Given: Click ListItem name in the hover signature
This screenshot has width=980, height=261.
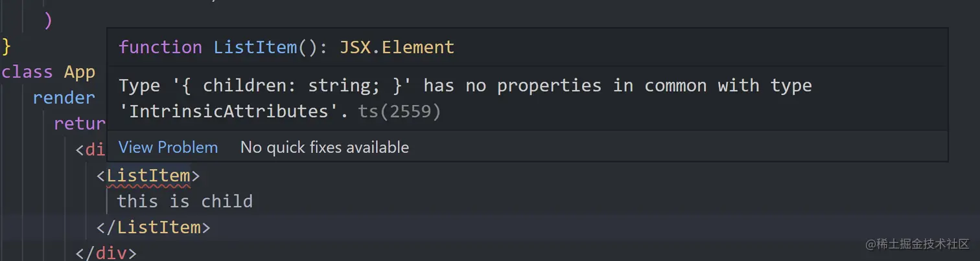Looking at the screenshot, I should (255, 47).
